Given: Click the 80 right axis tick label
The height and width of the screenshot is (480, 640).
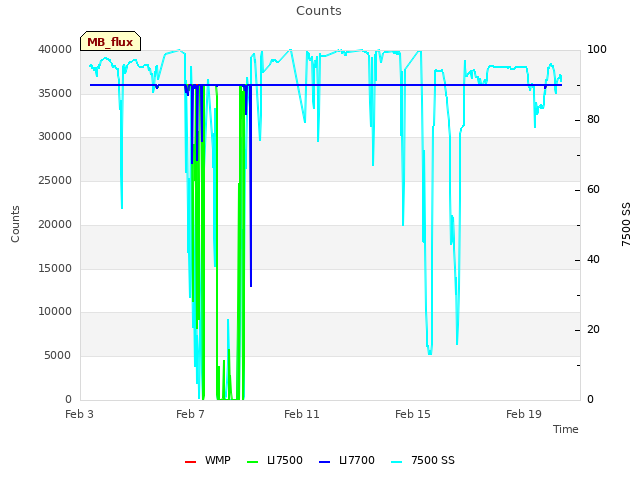Looking at the screenshot, I should (x=593, y=120).
